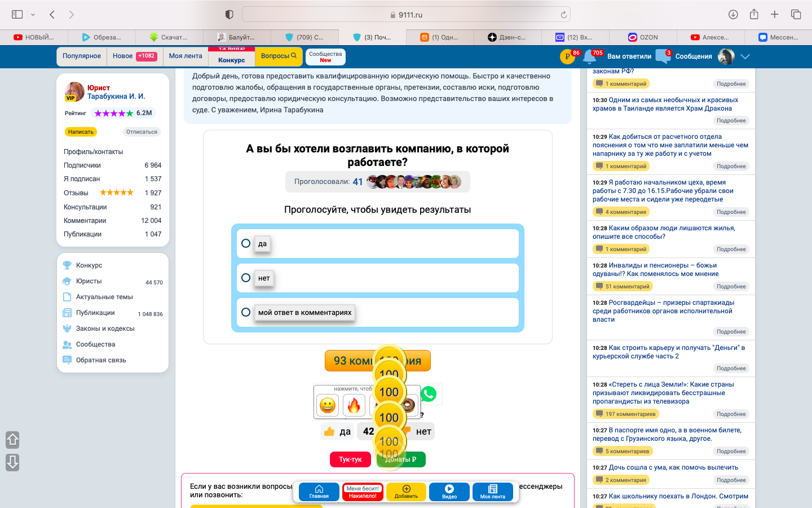Click the 'Тук-тук' button

point(350,459)
